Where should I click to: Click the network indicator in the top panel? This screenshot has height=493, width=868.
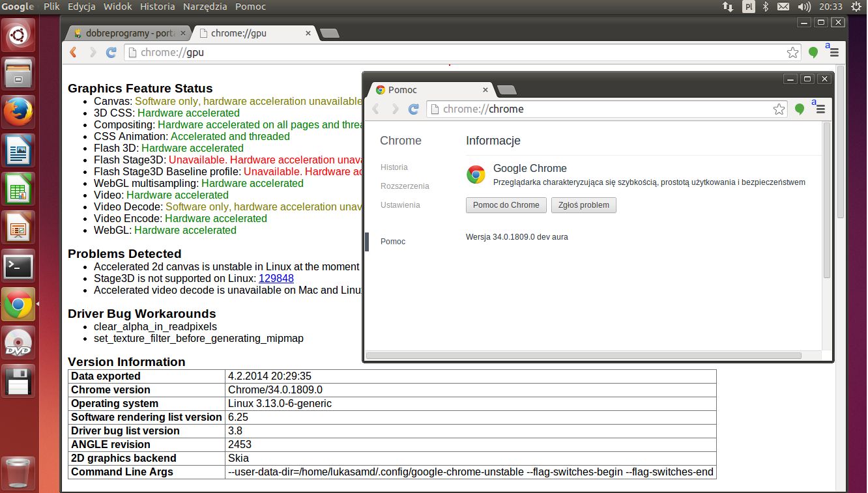728,7
